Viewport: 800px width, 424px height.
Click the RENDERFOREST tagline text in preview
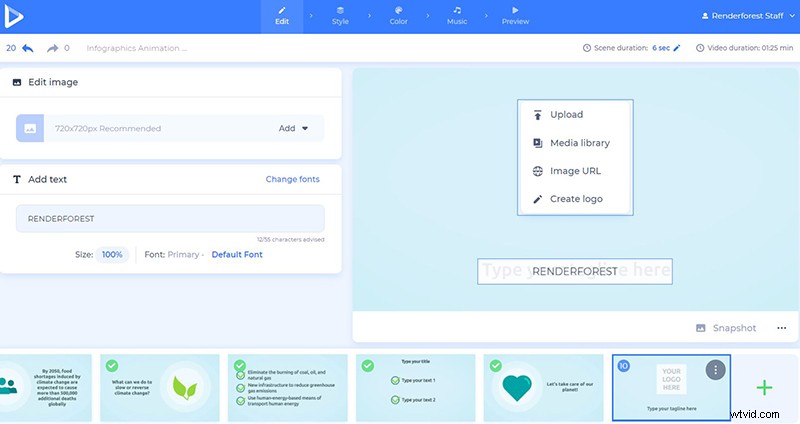tap(574, 271)
